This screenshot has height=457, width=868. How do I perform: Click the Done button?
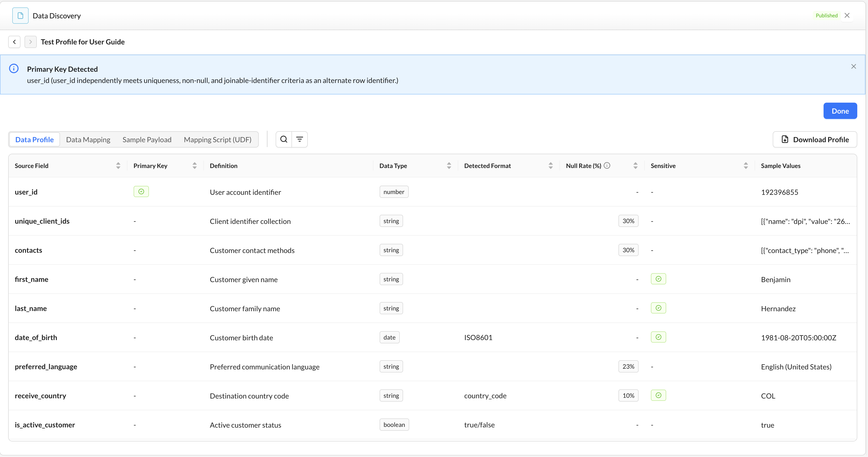click(x=840, y=111)
